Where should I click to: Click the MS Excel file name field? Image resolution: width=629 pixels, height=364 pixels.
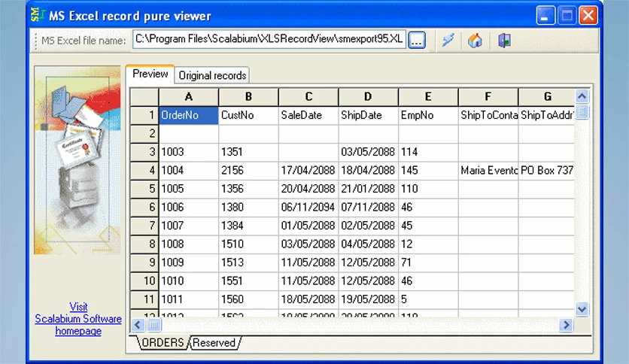pos(269,39)
